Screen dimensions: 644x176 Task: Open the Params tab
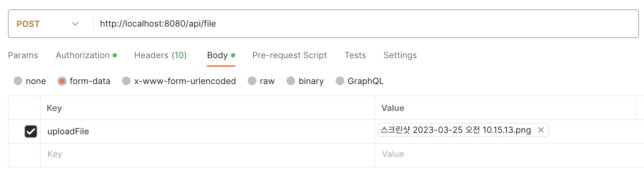[x=23, y=55]
